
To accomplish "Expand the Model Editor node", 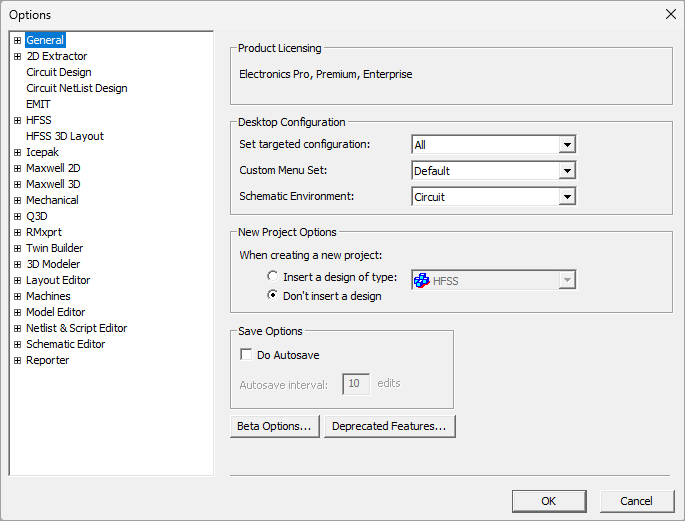I will 17,312.
